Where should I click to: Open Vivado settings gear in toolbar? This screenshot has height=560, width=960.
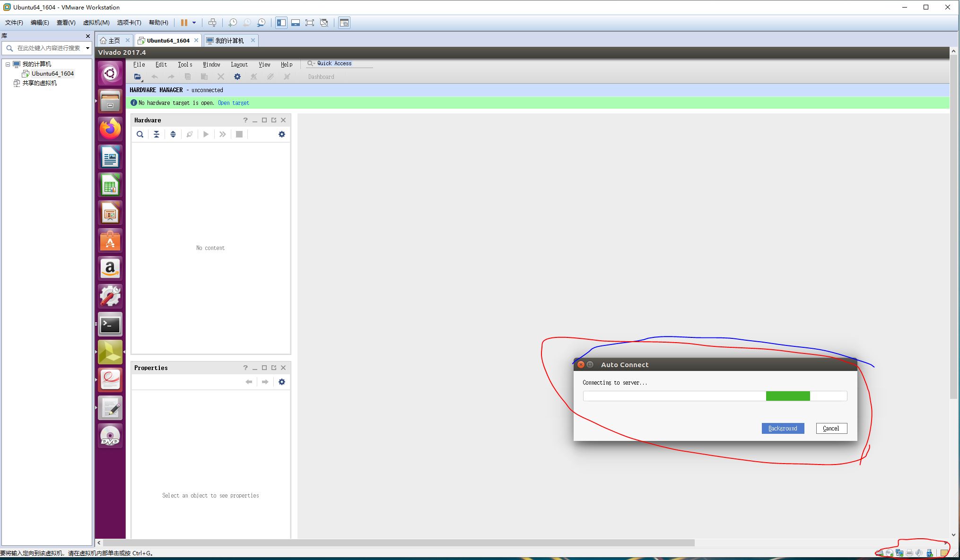(x=237, y=77)
